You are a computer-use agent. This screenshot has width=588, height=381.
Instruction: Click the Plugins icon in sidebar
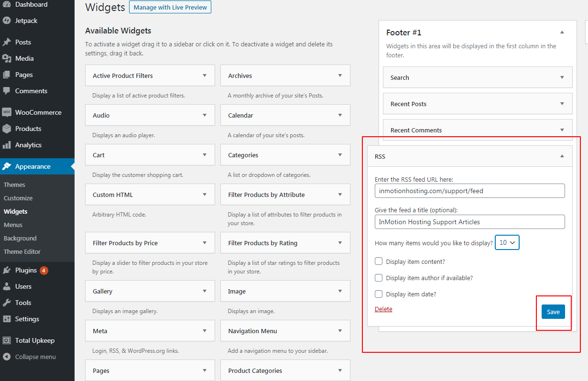pos(7,270)
